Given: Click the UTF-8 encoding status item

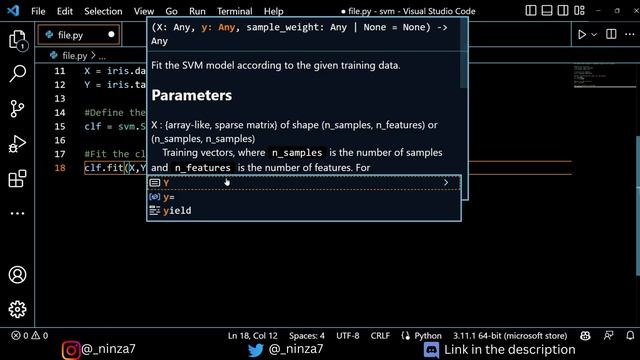Looking at the screenshot, I should [348, 336].
